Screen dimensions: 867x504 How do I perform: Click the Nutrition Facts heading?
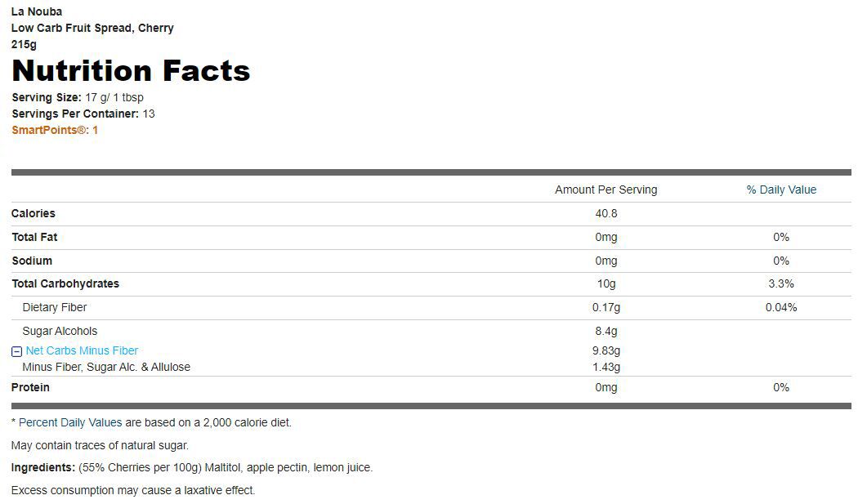tap(131, 71)
